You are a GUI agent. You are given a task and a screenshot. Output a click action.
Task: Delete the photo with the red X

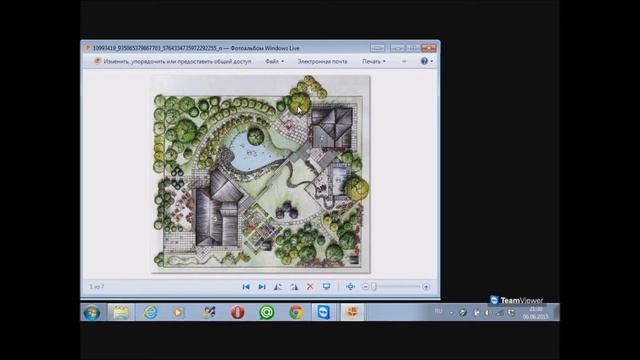coord(310,287)
